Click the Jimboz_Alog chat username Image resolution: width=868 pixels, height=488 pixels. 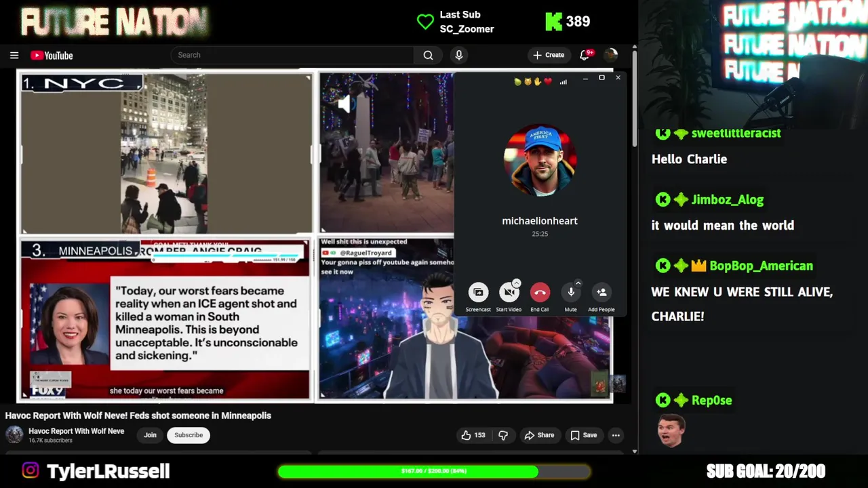tap(728, 200)
